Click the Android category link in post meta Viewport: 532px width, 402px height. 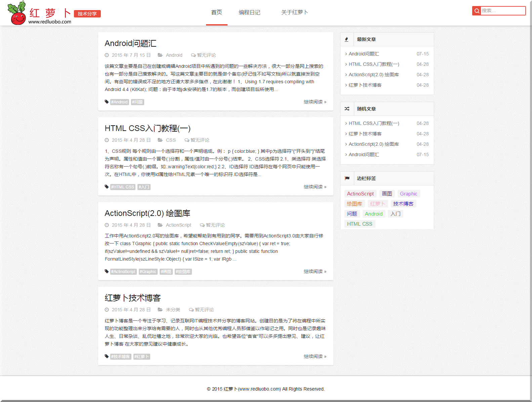coord(174,55)
